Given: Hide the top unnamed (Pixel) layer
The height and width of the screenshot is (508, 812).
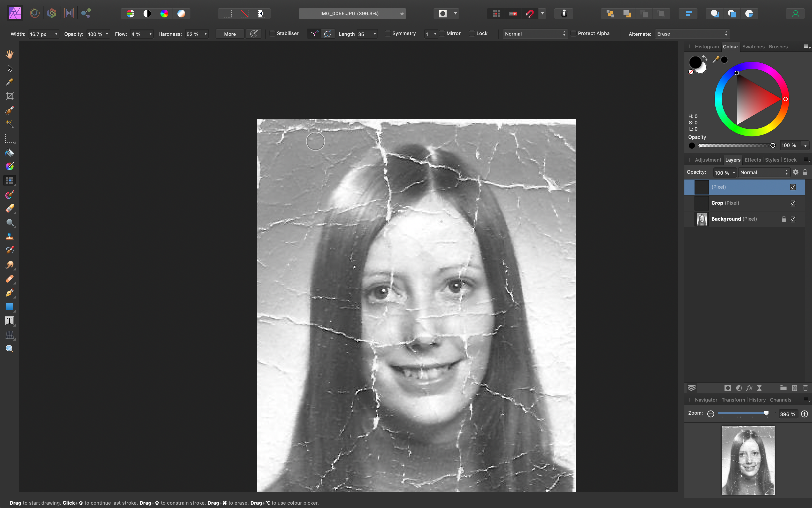Looking at the screenshot, I should click(793, 187).
